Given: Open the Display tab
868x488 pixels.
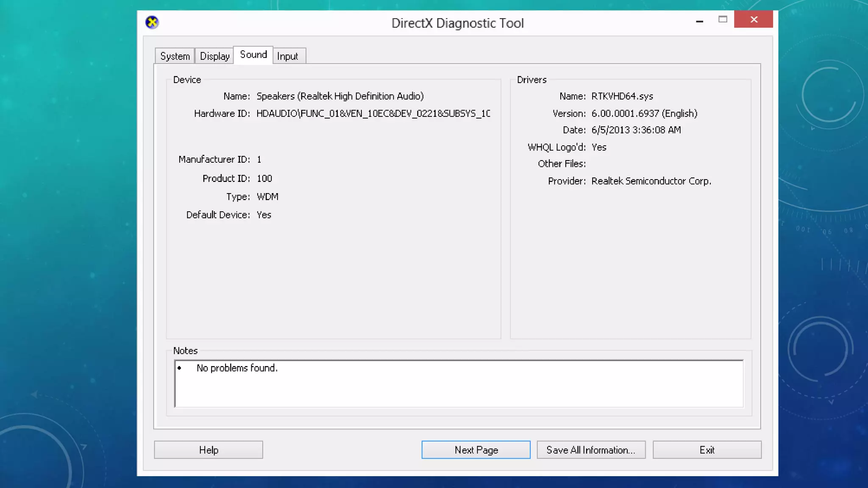Looking at the screenshot, I should [214, 56].
